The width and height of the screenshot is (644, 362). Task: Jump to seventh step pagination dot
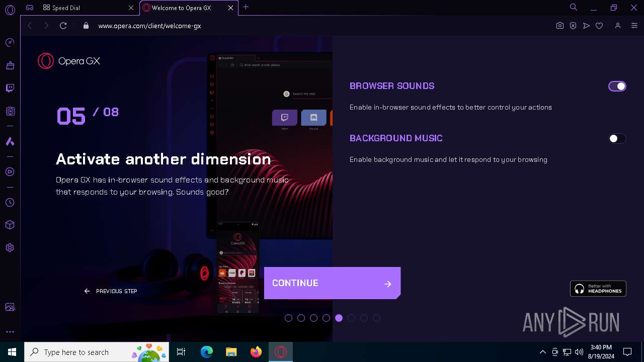pyautogui.click(x=364, y=318)
